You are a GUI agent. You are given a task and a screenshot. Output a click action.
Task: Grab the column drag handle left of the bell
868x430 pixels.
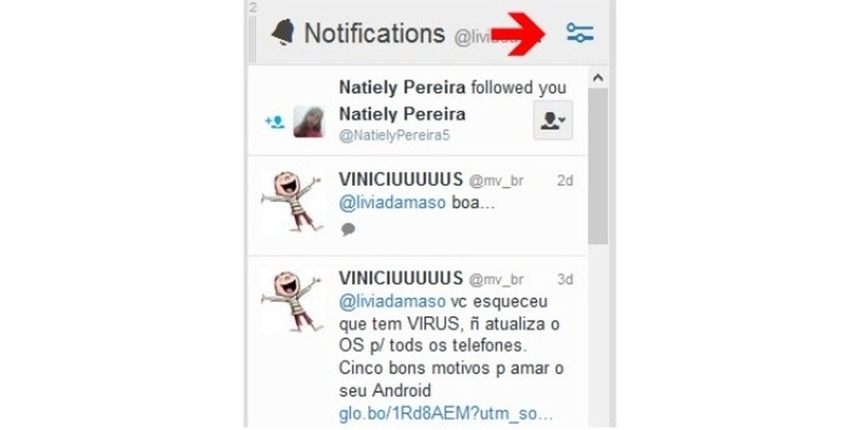point(252,38)
